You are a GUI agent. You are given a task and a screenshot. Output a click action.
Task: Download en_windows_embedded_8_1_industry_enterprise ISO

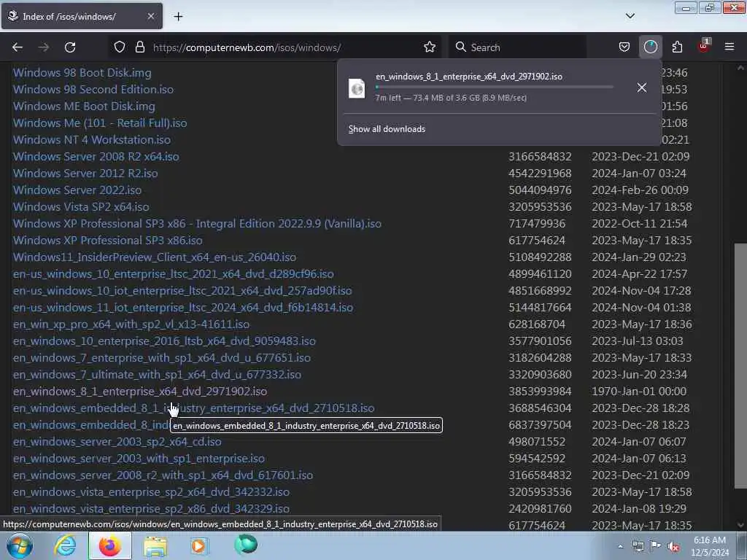coord(193,408)
